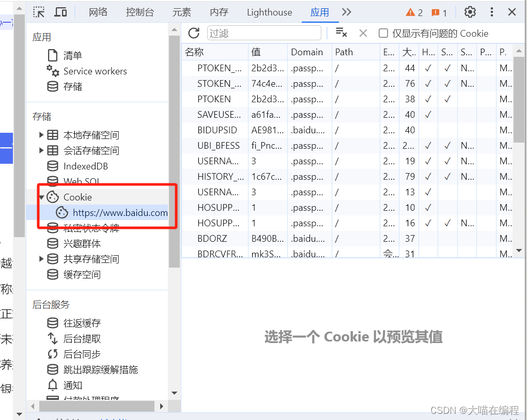Open DevTools settings gear

coord(470,12)
